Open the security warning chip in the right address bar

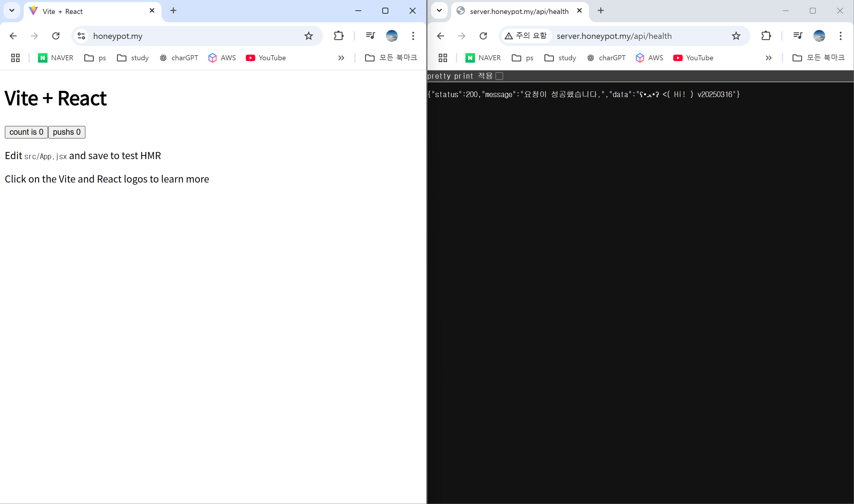click(525, 36)
